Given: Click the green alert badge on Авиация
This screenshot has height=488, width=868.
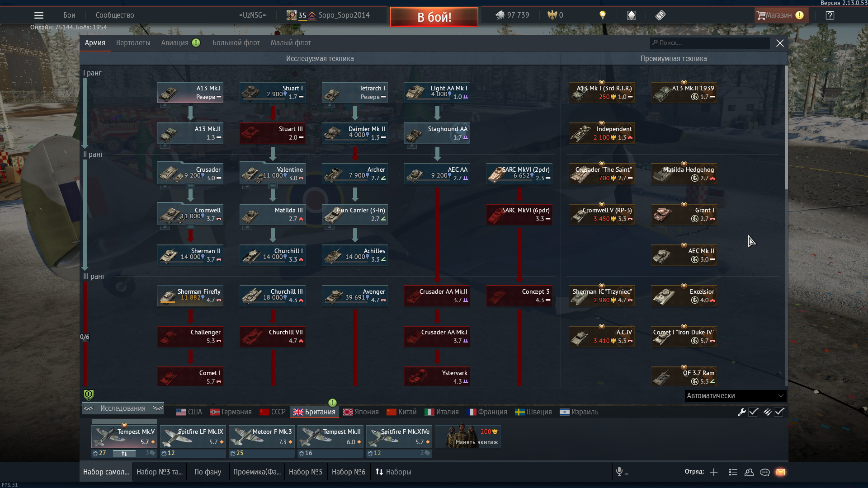Looking at the screenshot, I should pyautogui.click(x=196, y=42).
